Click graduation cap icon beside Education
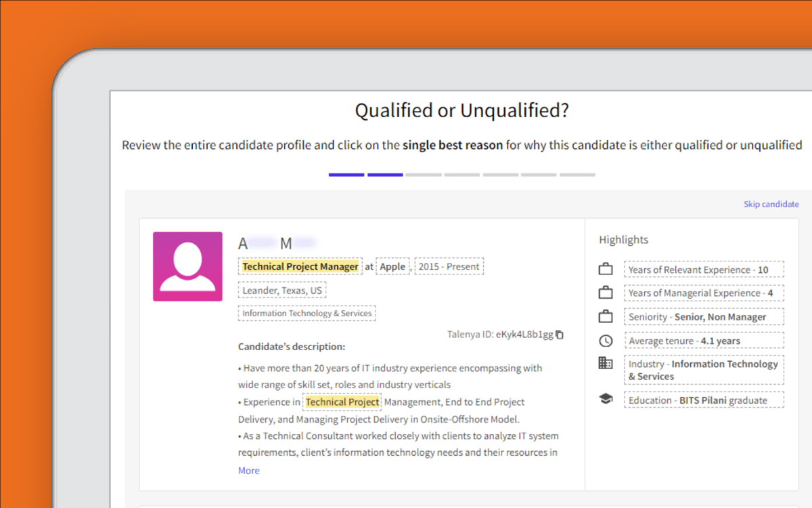This screenshot has height=508, width=812. point(606,399)
